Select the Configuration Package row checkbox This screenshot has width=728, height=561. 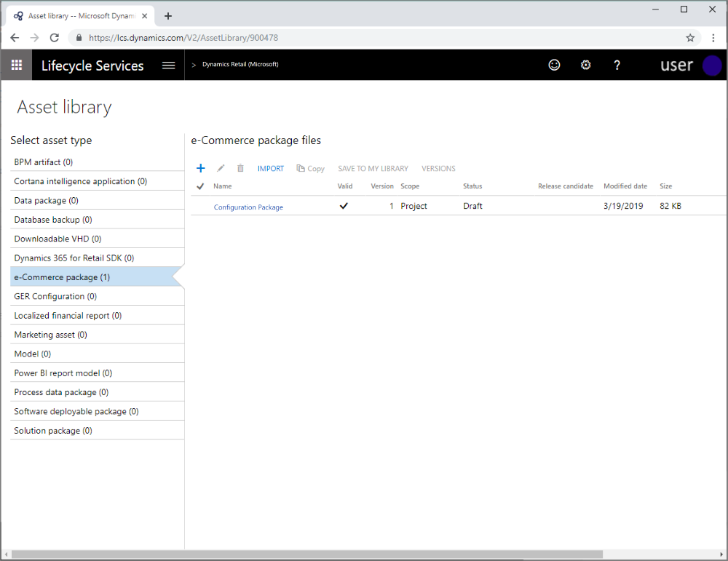click(x=199, y=206)
